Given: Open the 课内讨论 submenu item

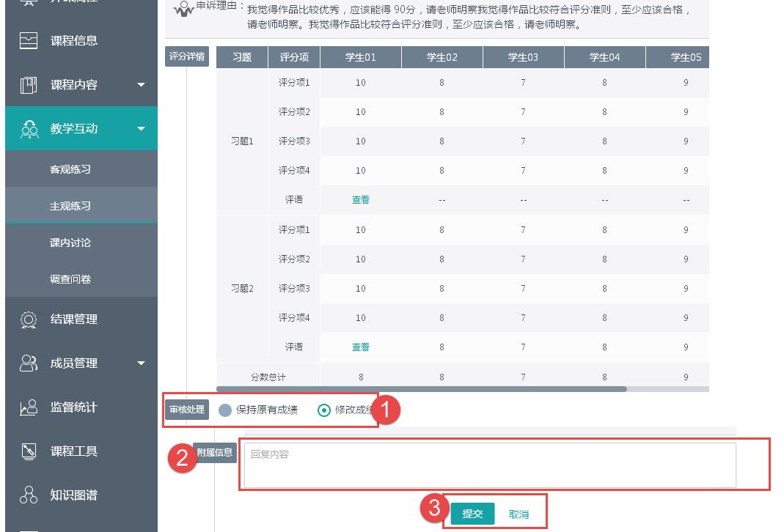Looking at the screenshot, I should coord(70,243).
